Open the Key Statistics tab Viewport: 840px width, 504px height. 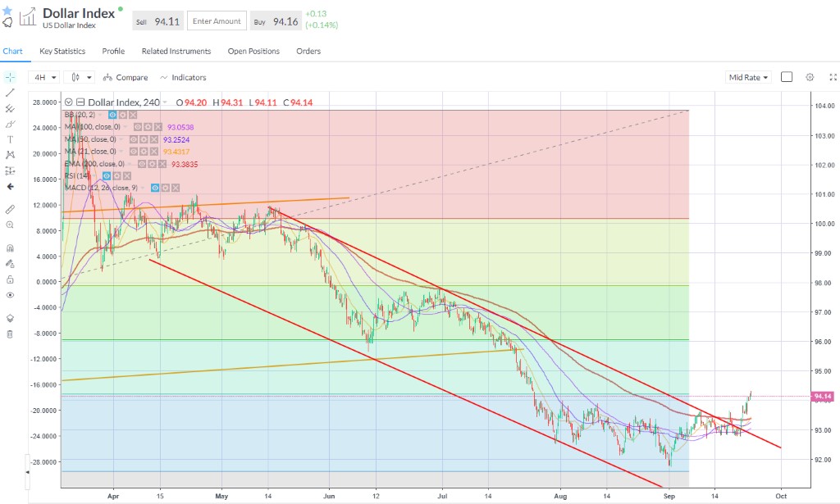click(62, 51)
